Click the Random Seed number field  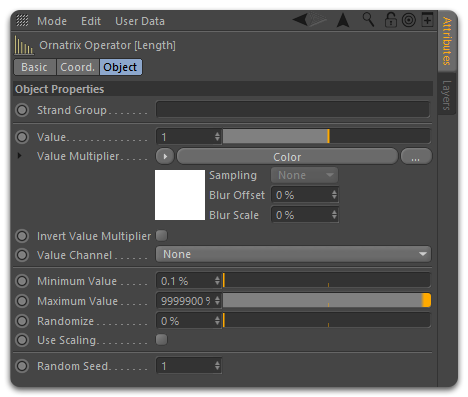pos(189,366)
